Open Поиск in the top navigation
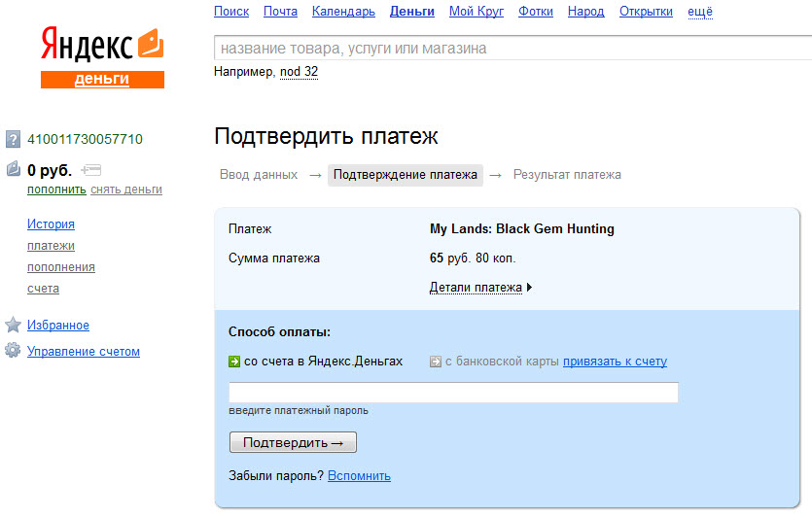This screenshot has height=517, width=812. 231,12
